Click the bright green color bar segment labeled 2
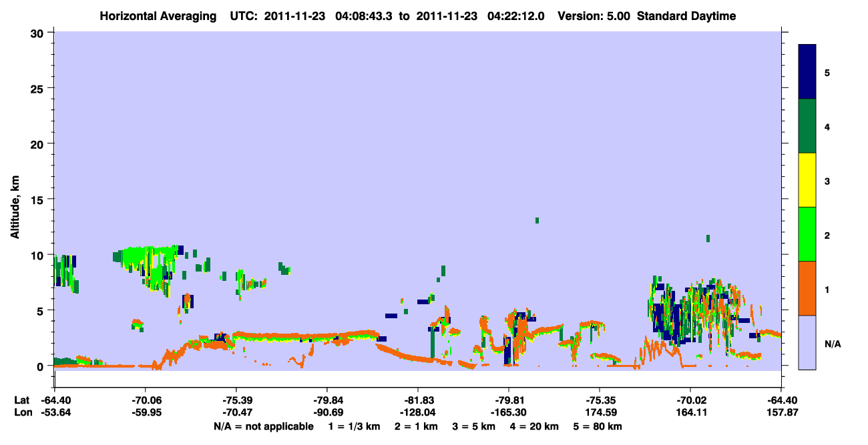 [807, 234]
